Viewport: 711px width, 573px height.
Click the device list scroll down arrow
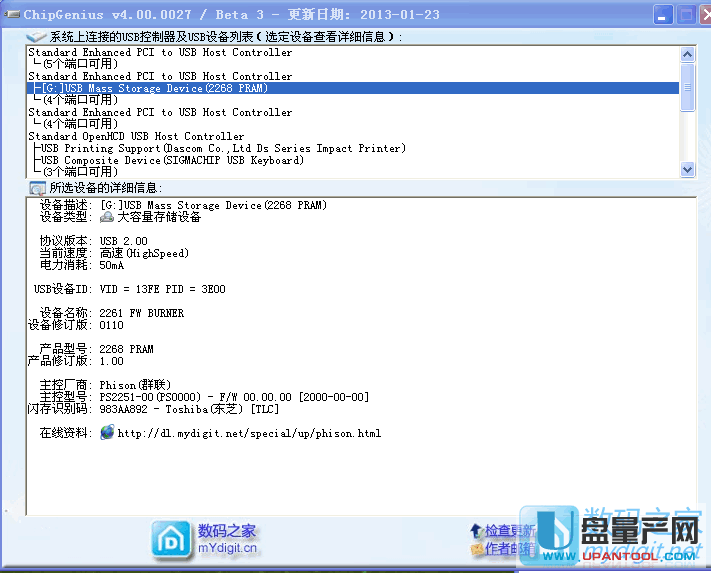(x=687, y=170)
